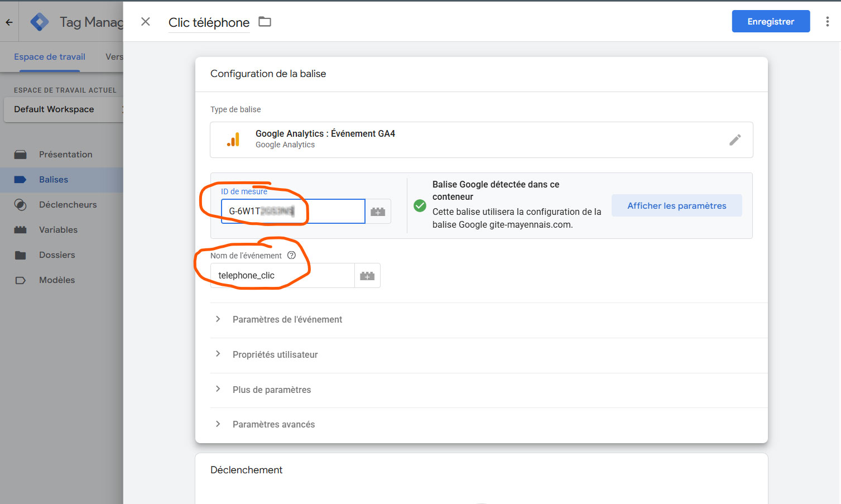
Task: Click the Tag Manager logo icon
Action: tap(40, 22)
